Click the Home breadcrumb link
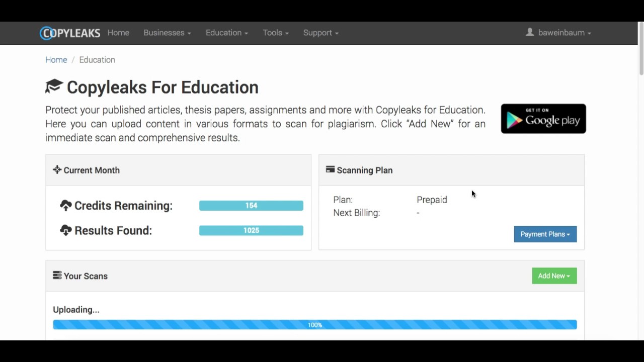Screen dimensions: 644x362 coord(56,60)
